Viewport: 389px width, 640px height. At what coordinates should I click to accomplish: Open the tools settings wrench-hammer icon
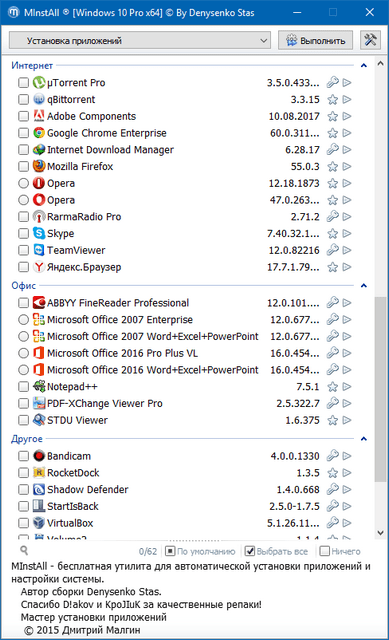tap(370, 40)
